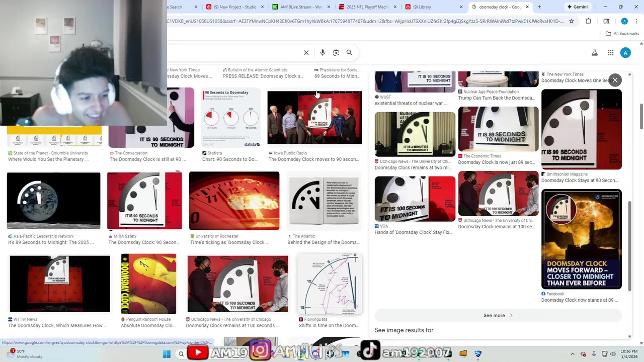
Task: Click the 'Nuclear Age Peace Foundation' source label
Action: pyautogui.click(x=491, y=92)
